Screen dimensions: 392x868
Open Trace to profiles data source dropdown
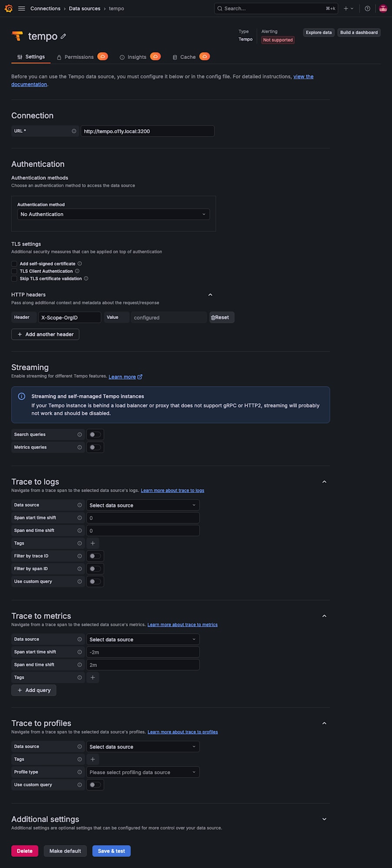pyautogui.click(x=143, y=746)
